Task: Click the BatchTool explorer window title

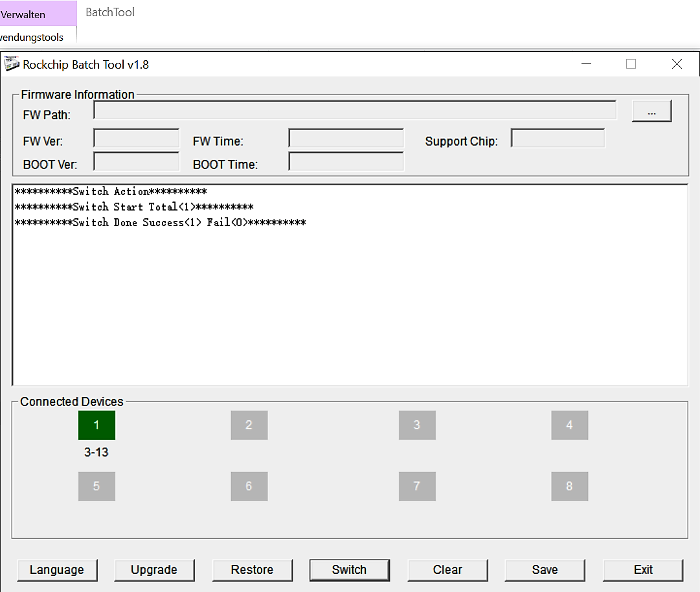Action: coord(110,12)
